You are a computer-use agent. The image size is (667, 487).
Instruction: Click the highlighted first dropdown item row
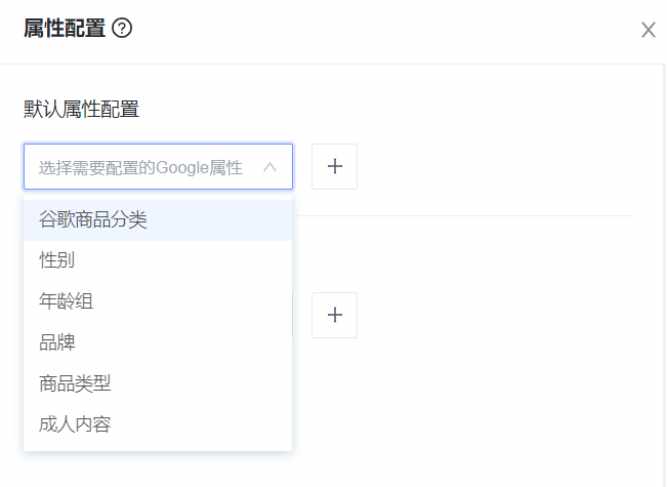tap(158, 220)
